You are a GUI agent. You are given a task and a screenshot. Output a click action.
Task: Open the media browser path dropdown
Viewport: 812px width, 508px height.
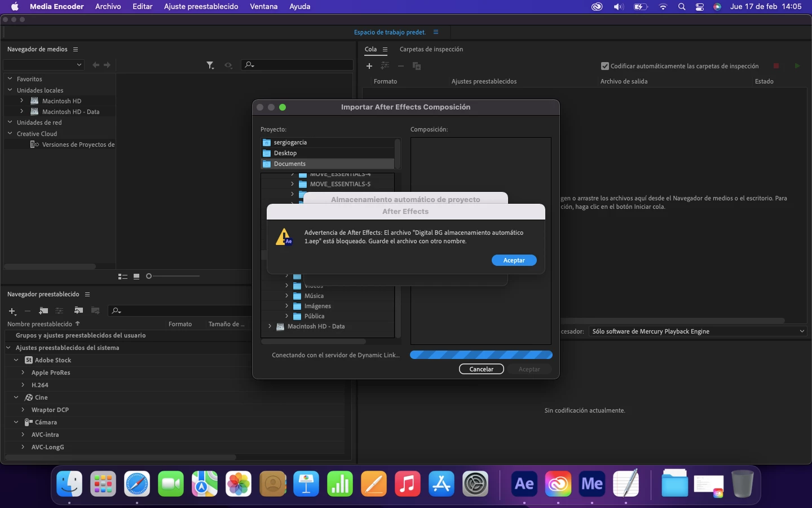click(x=44, y=65)
